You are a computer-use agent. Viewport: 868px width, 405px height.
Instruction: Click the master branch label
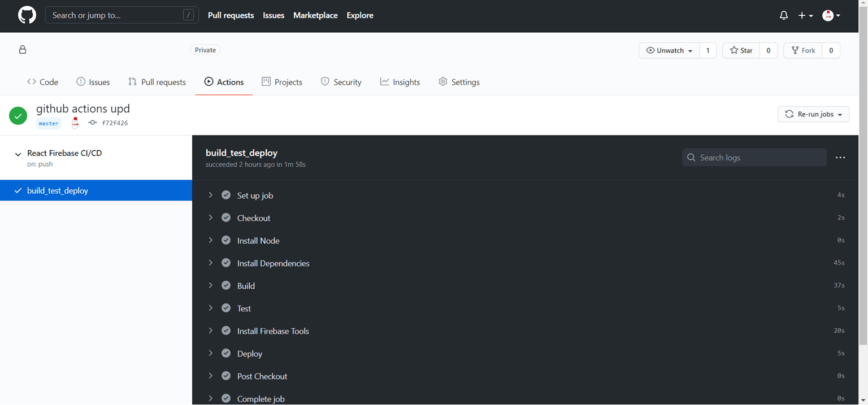(49, 123)
